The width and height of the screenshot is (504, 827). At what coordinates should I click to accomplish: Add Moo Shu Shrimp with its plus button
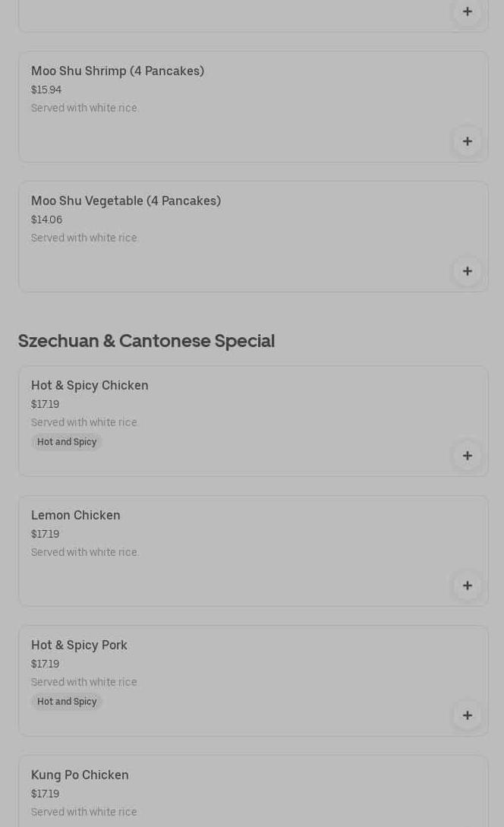click(x=467, y=141)
